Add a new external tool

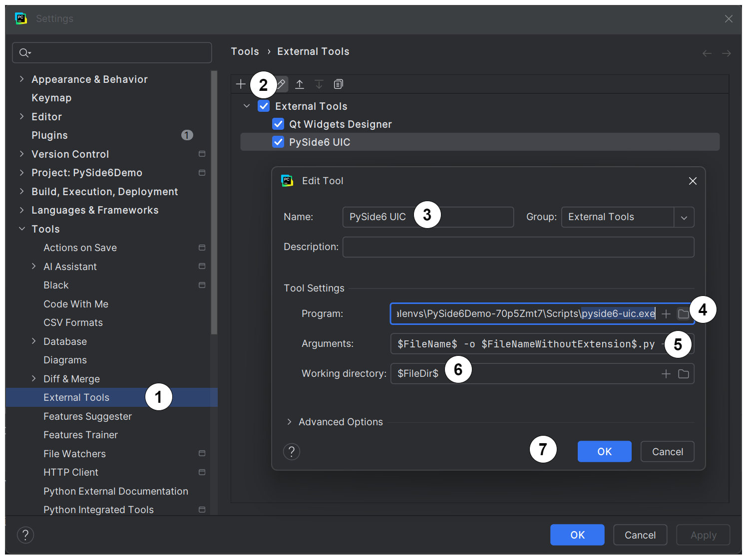click(x=241, y=84)
